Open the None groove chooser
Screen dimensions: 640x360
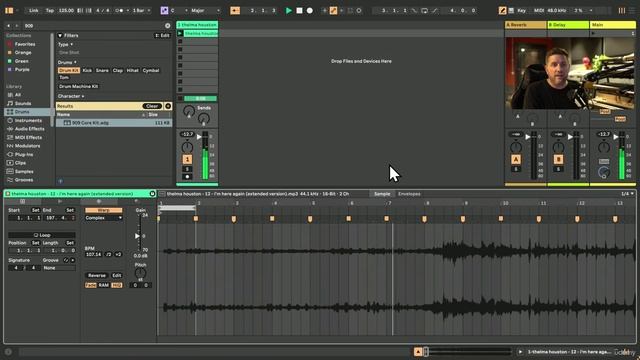pos(59,268)
